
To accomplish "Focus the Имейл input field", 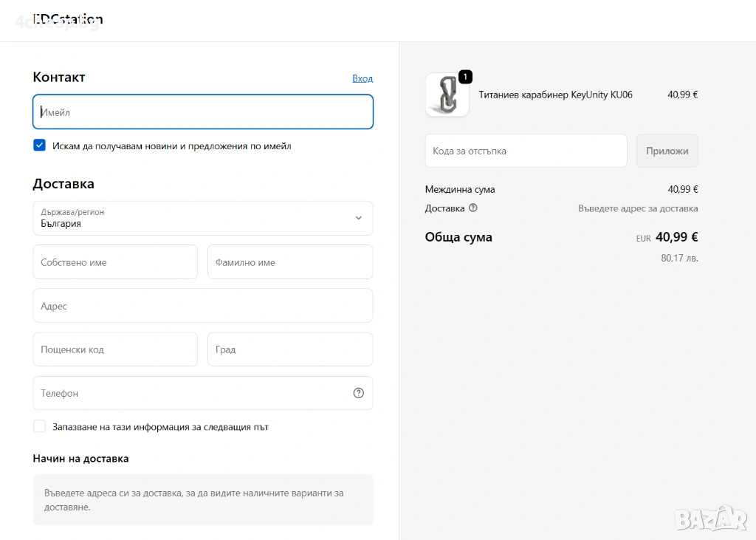I will [203, 112].
